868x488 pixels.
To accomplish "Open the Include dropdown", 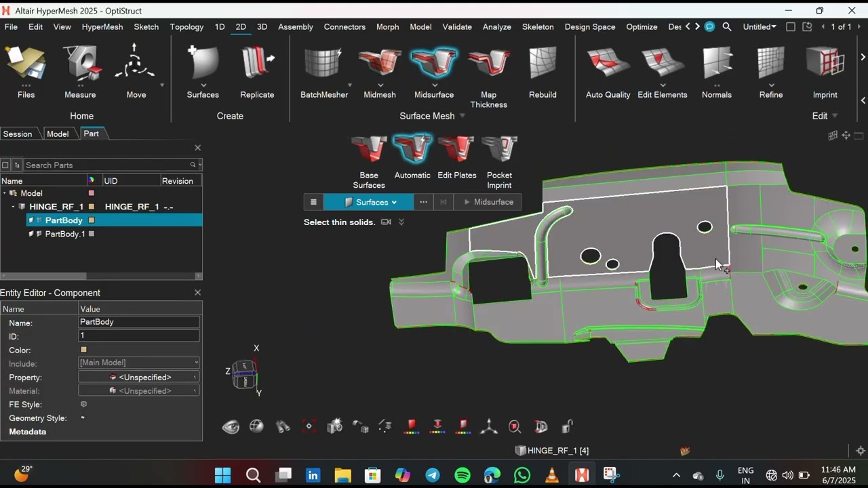I will pyautogui.click(x=139, y=363).
